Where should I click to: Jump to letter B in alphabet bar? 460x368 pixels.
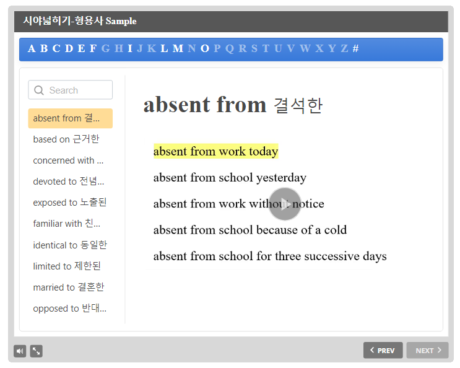(x=44, y=49)
